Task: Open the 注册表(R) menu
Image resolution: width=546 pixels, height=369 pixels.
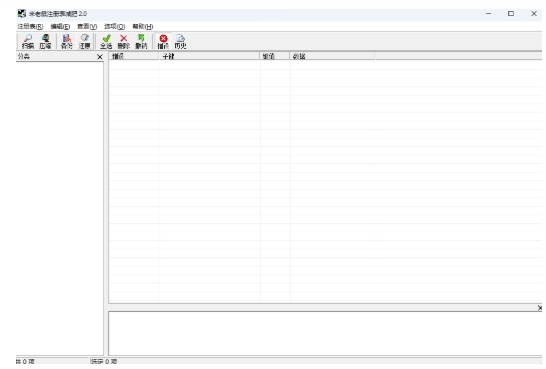Action: [30, 26]
